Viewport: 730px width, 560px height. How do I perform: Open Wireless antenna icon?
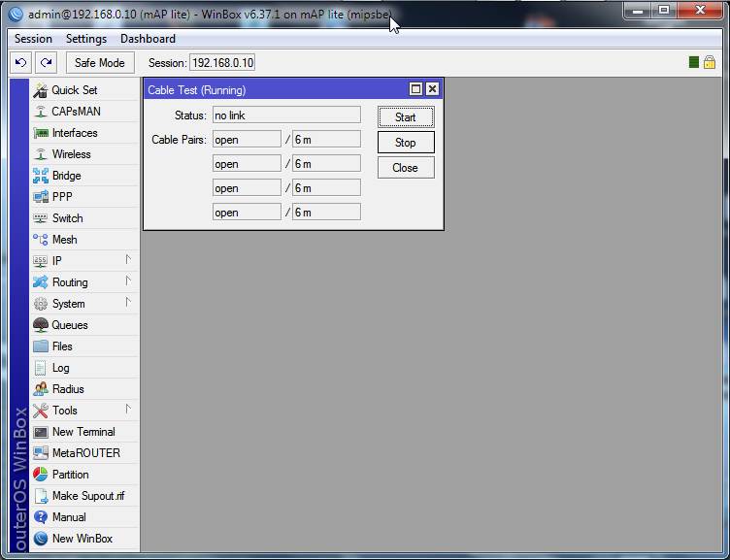[41, 154]
